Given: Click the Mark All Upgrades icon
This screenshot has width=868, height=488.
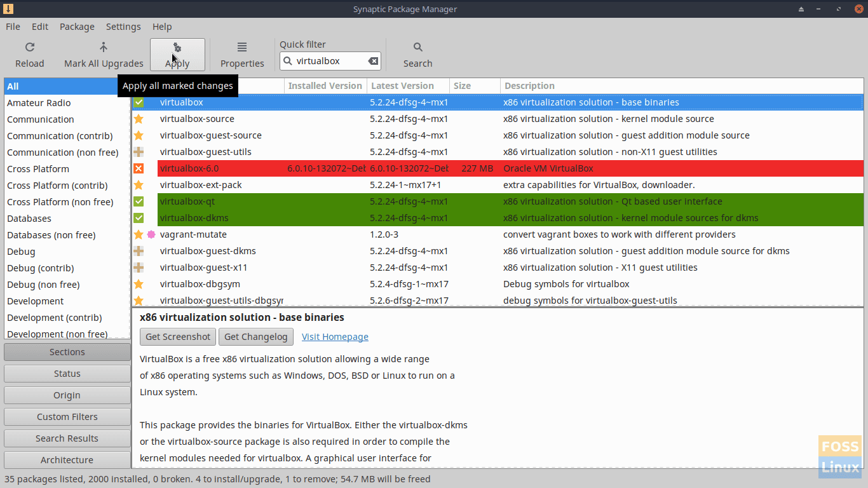Looking at the screenshot, I should pyautogui.click(x=104, y=47).
